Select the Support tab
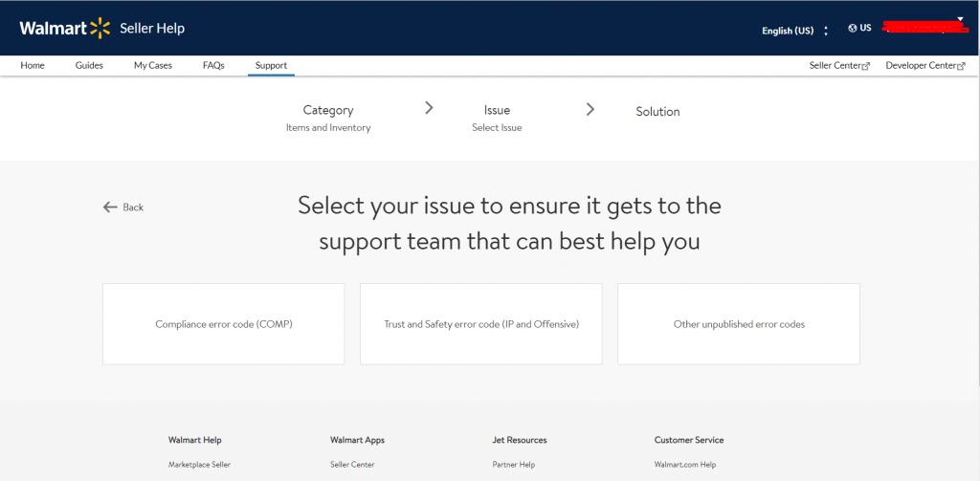Viewport: 980px width, 481px height. click(x=271, y=65)
